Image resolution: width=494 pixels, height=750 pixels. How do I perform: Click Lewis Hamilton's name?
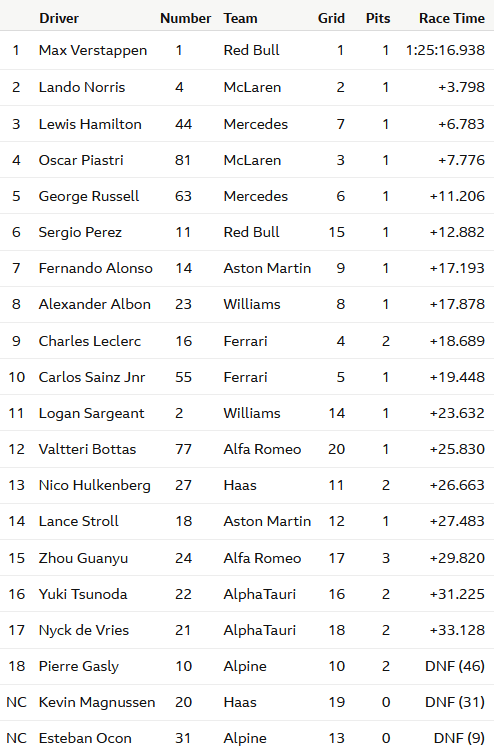tap(90, 124)
